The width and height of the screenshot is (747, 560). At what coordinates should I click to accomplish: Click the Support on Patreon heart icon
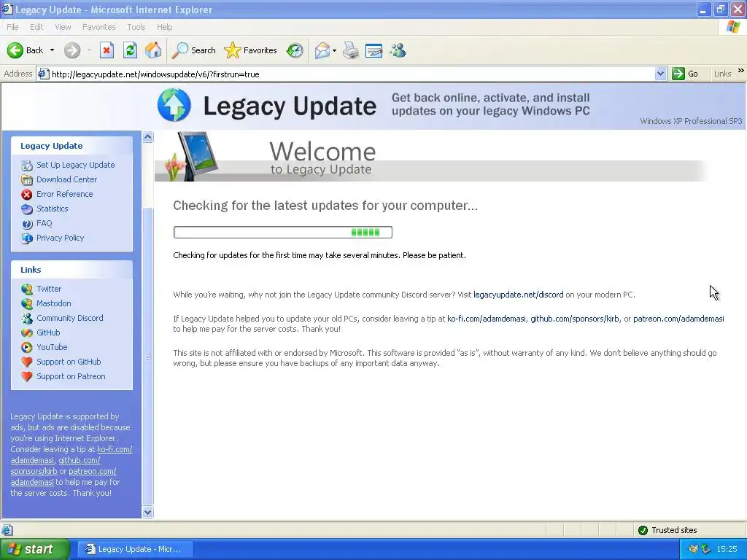coord(27,377)
